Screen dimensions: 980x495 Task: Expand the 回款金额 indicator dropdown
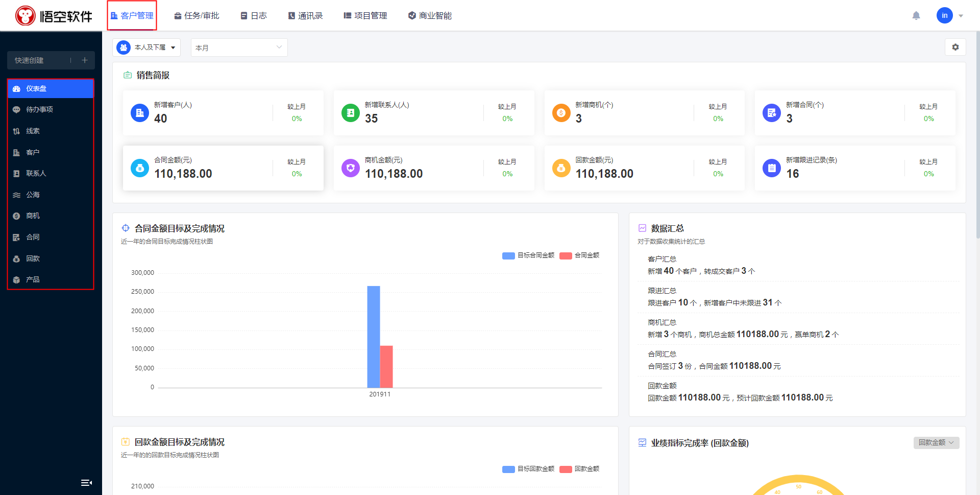tap(936, 443)
